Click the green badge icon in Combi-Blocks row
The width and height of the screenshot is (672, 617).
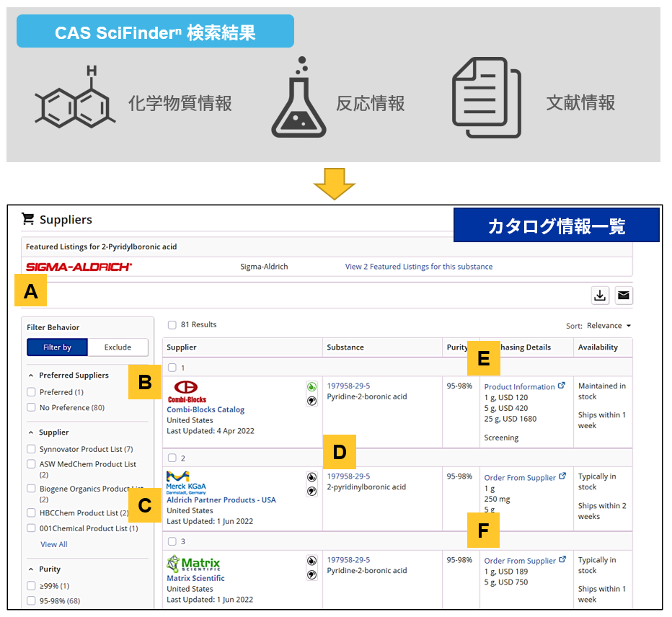(x=311, y=387)
